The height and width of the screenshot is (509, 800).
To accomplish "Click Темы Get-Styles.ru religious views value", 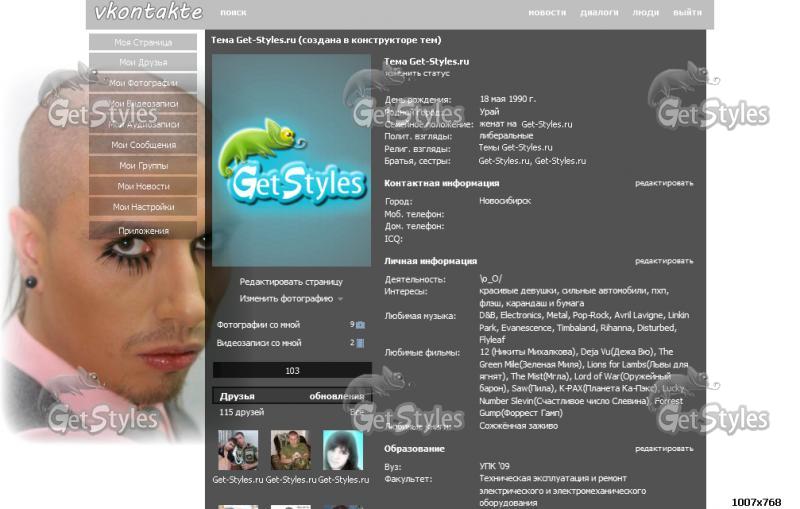I will [x=515, y=147].
